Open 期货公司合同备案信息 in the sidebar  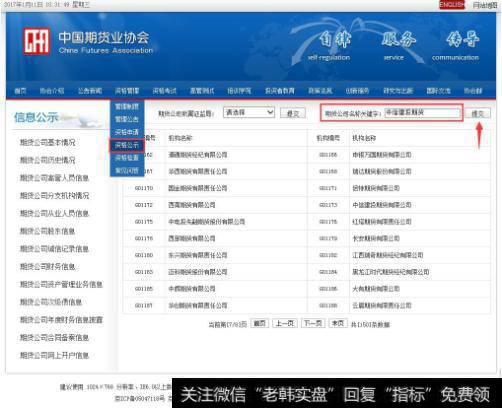[x=54, y=338]
